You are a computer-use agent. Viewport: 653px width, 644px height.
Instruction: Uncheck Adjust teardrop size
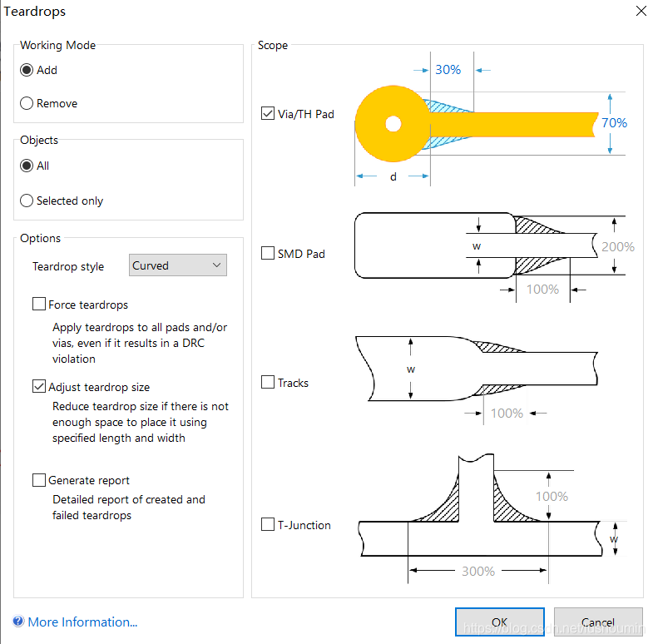(x=39, y=387)
